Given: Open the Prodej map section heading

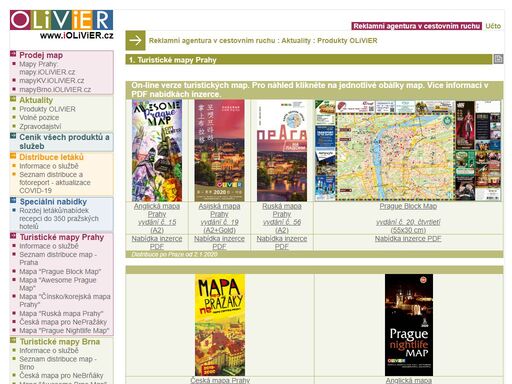Looking at the screenshot, I should coord(41,55).
